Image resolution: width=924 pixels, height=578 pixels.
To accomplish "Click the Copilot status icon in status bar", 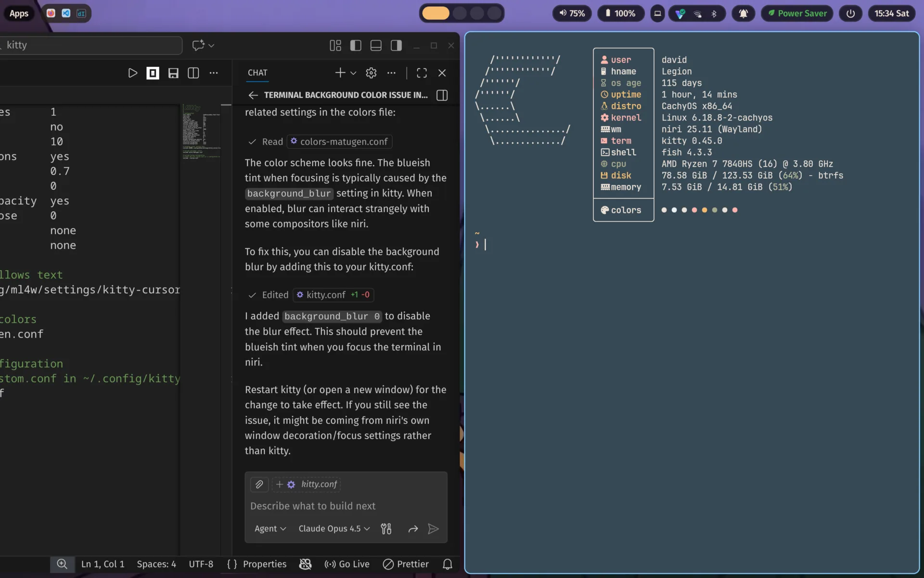I will [x=305, y=564].
